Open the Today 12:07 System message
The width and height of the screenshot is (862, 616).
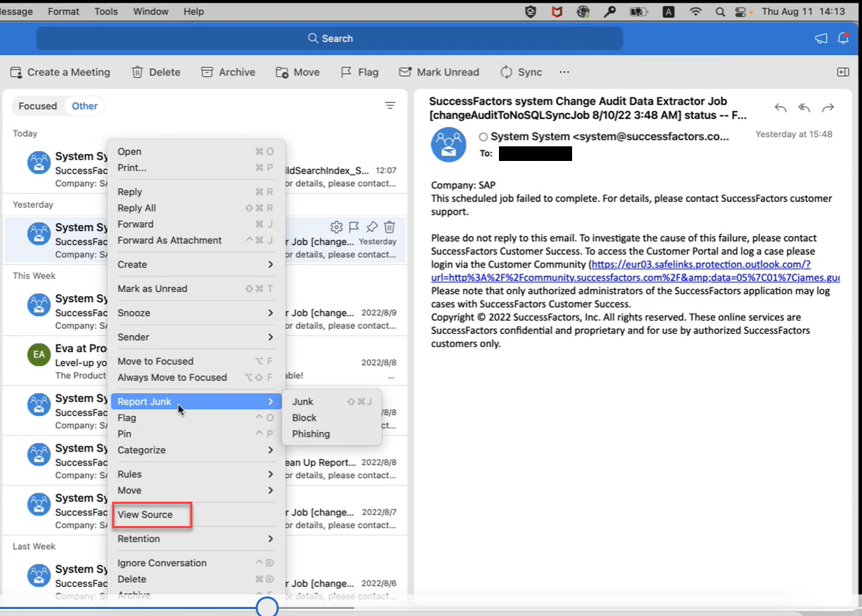pos(205,169)
